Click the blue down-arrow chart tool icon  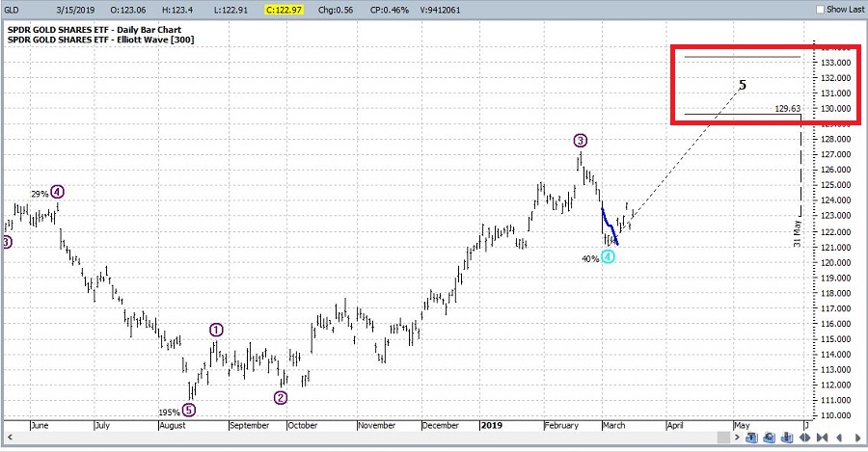[787, 438]
